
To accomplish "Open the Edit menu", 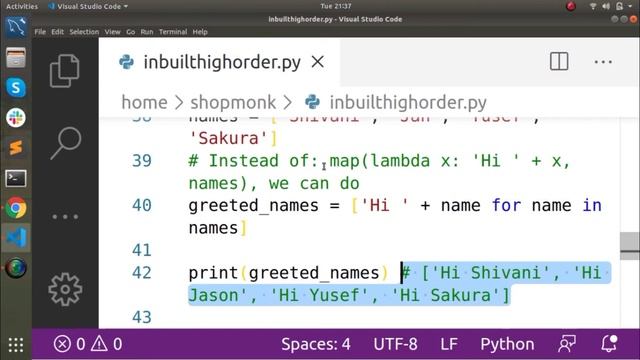I will tap(57, 32).
